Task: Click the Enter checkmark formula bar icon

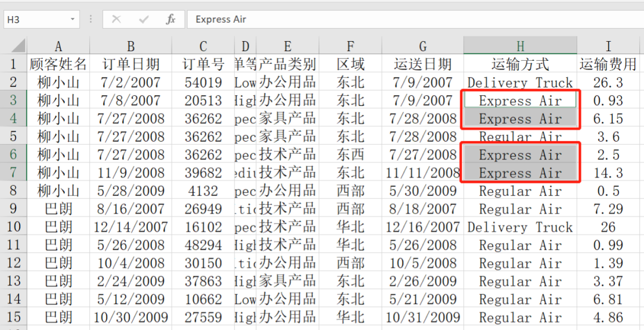Action: click(x=144, y=19)
